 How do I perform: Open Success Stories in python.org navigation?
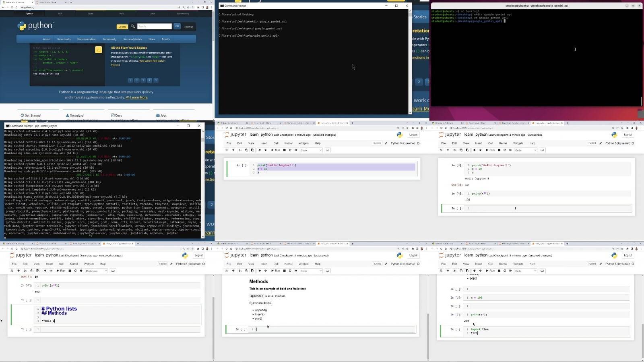[x=132, y=39]
